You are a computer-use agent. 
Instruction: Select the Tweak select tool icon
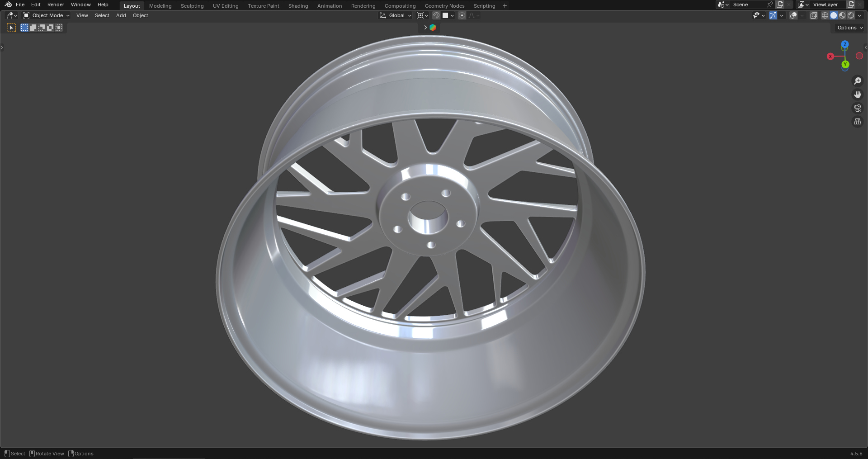tap(11, 28)
